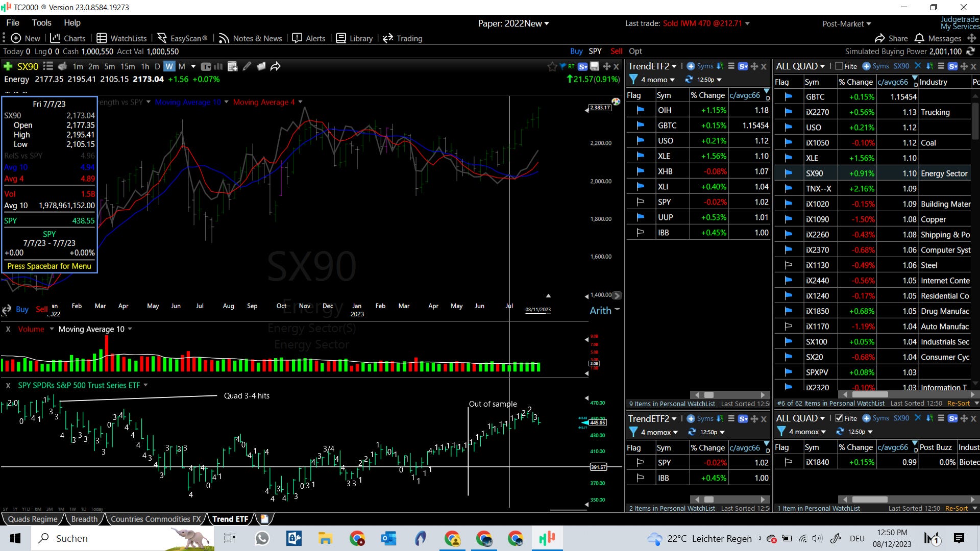Click the chart share arrow icon
The image size is (980, 551).
(x=276, y=66)
